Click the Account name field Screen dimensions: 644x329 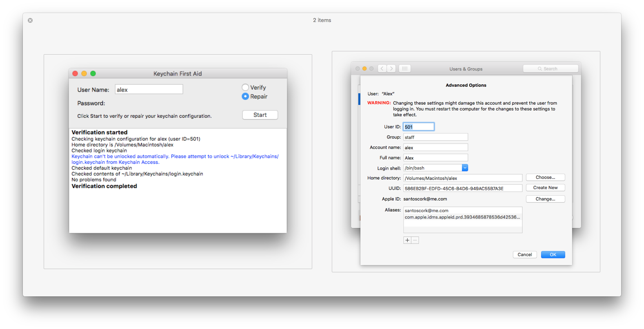[435, 148]
